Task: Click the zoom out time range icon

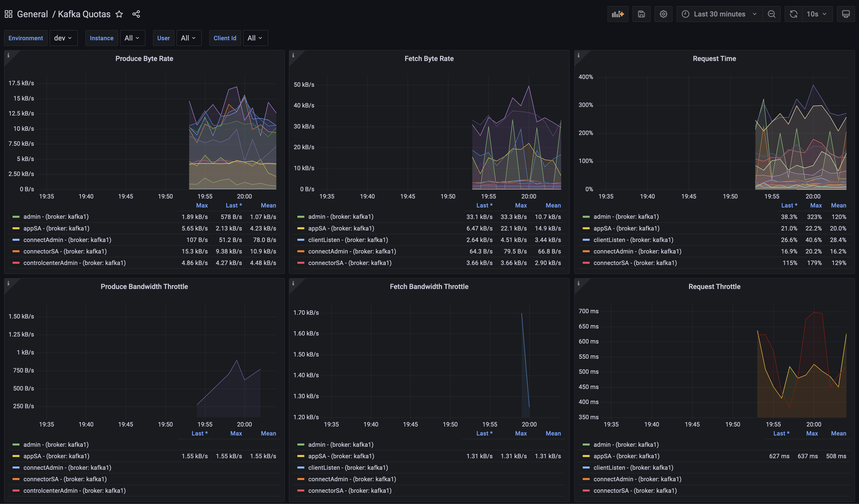Action: (x=771, y=14)
